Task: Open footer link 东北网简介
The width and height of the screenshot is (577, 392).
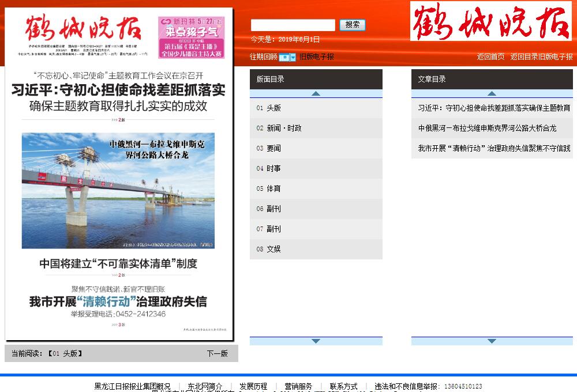Action: pos(205,386)
